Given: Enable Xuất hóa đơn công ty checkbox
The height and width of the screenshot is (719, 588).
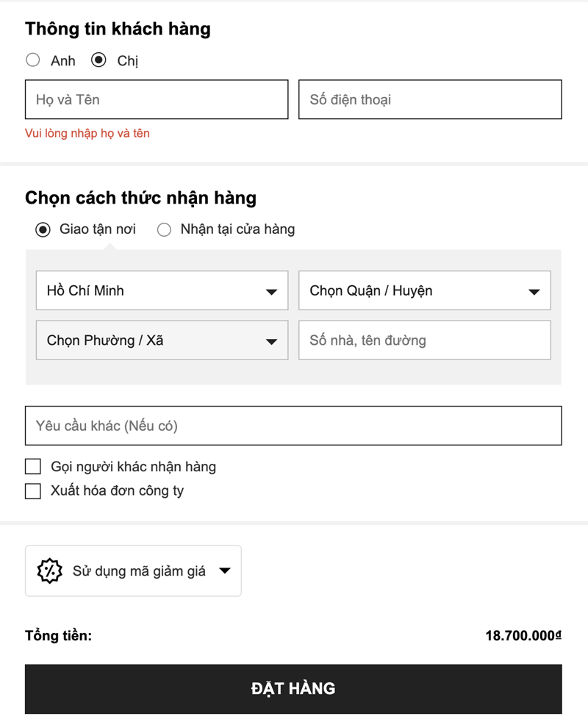Looking at the screenshot, I should (x=33, y=490).
